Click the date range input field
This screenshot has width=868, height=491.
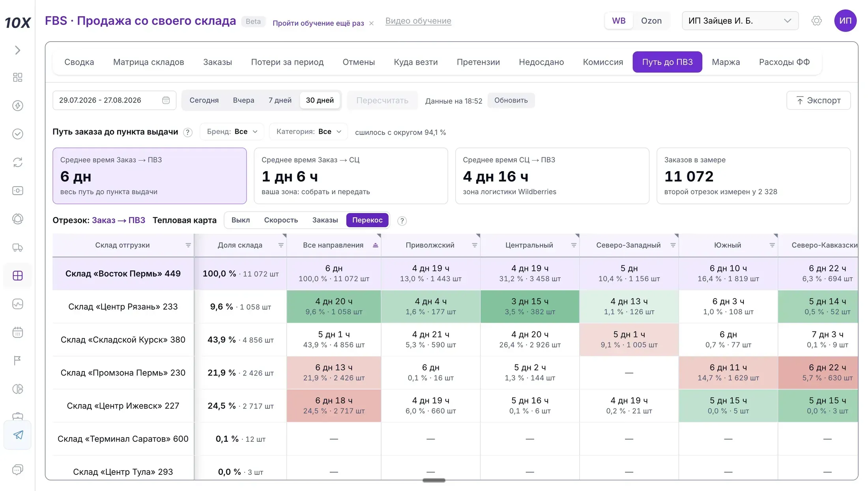[114, 100]
